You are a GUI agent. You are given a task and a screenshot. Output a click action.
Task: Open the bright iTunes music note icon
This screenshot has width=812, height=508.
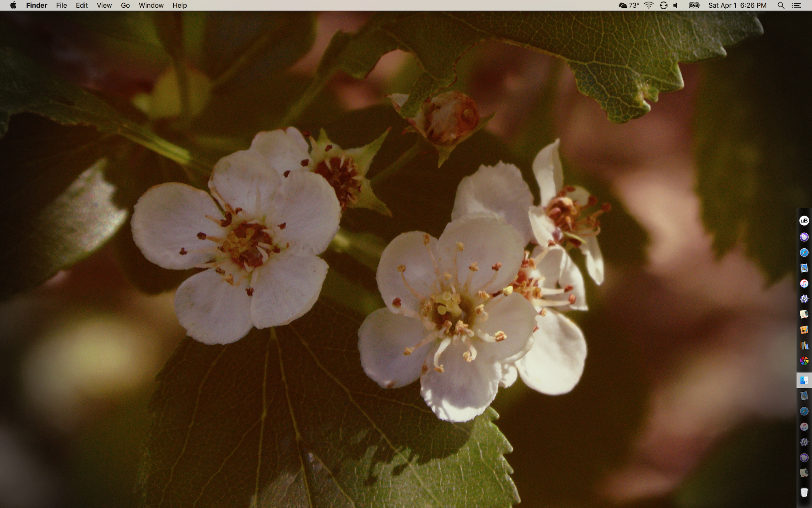click(x=804, y=283)
